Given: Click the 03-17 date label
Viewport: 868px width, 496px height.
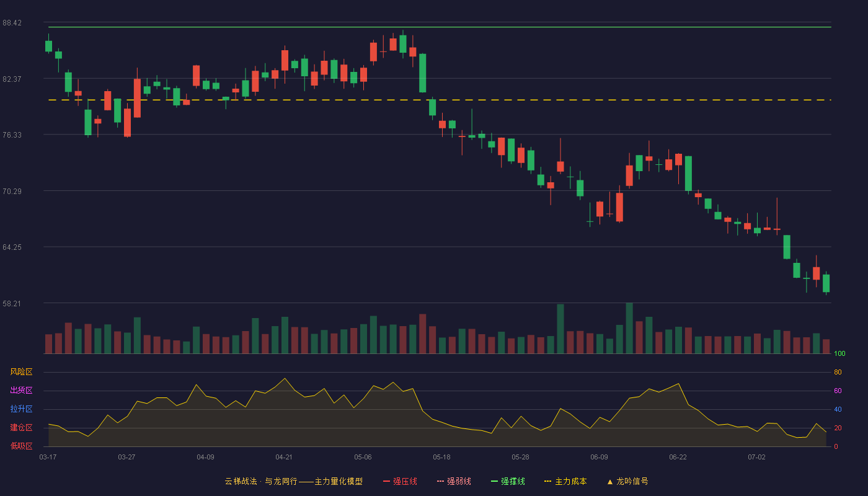Looking at the screenshot, I should 48,457.
